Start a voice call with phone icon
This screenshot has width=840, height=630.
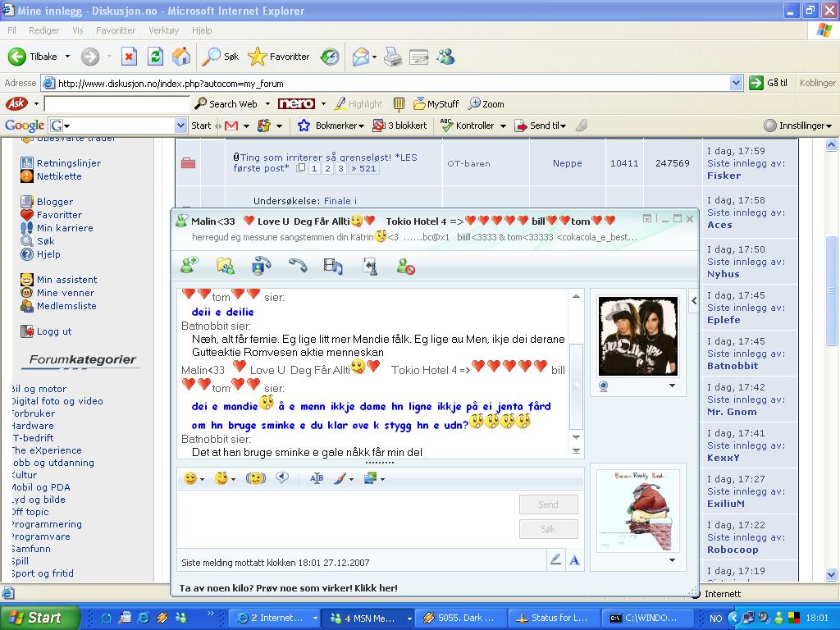point(297,265)
